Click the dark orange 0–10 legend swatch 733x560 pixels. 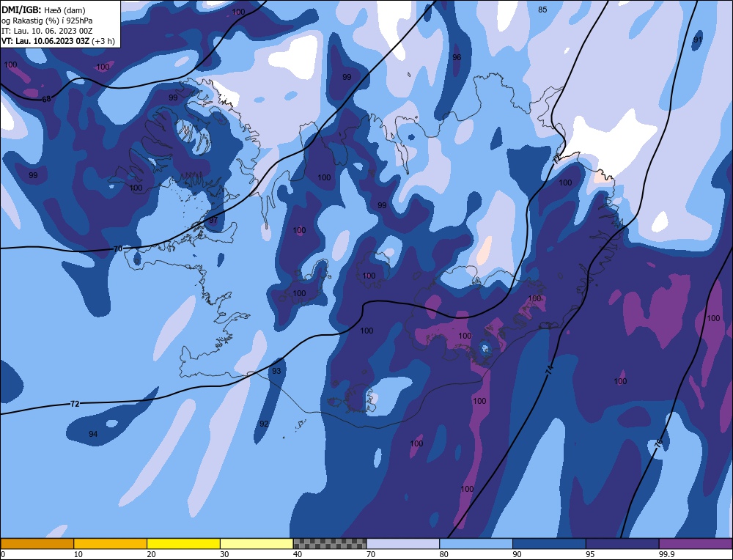(37, 543)
